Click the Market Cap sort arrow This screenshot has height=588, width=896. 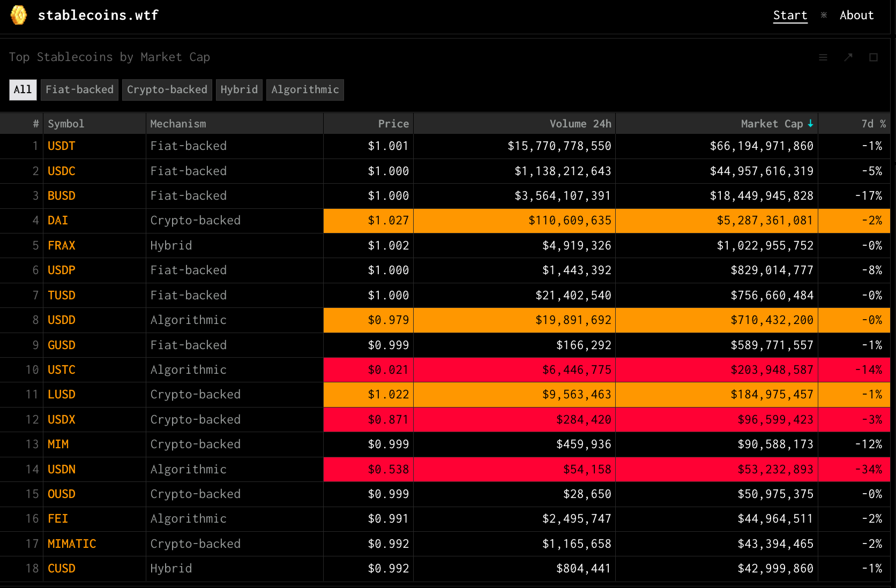pyautogui.click(x=810, y=124)
